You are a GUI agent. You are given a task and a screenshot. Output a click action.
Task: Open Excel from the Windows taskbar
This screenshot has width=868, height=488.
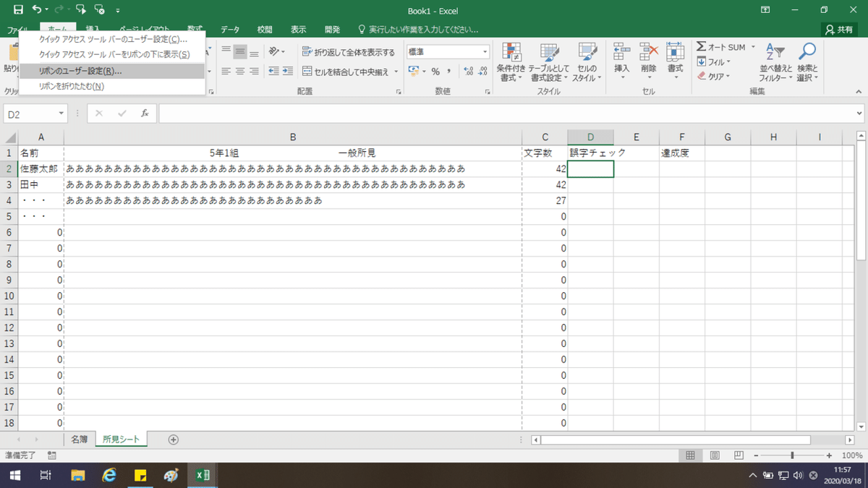203,475
